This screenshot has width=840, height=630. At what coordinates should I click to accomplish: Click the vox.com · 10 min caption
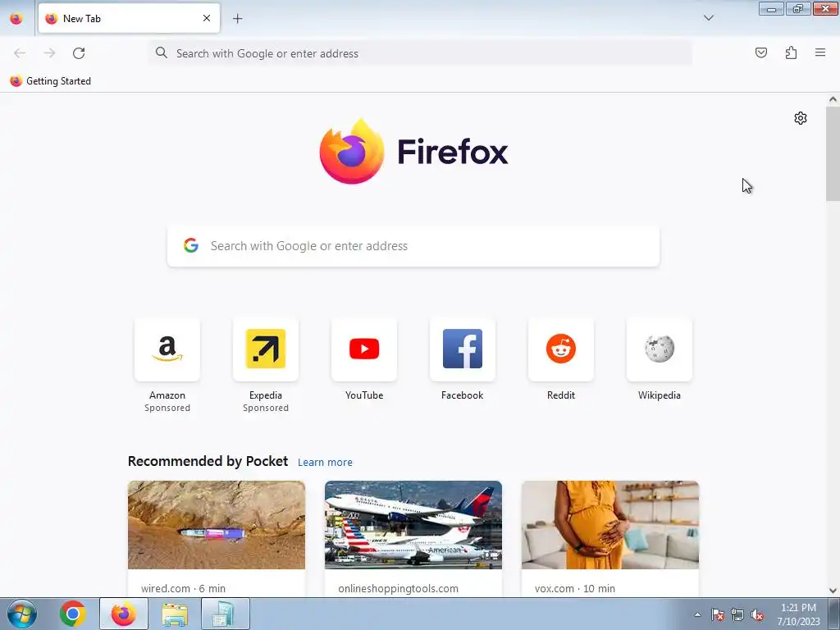pyautogui.click(x=575, y=588)
